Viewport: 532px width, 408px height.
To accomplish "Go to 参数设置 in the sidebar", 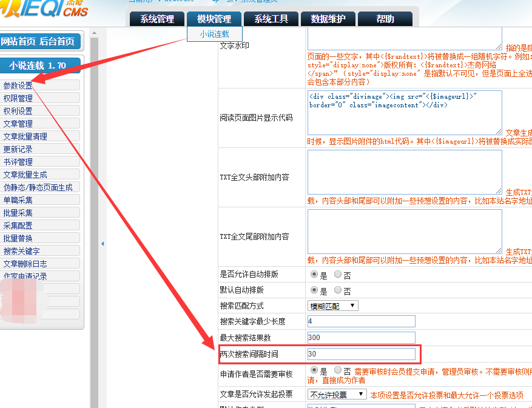I will coord(18,85).
